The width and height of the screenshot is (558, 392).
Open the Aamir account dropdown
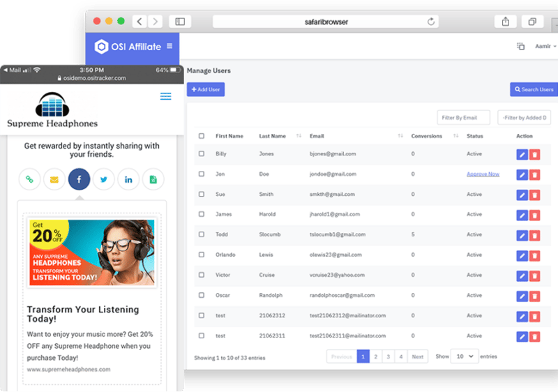coord(545,46)
